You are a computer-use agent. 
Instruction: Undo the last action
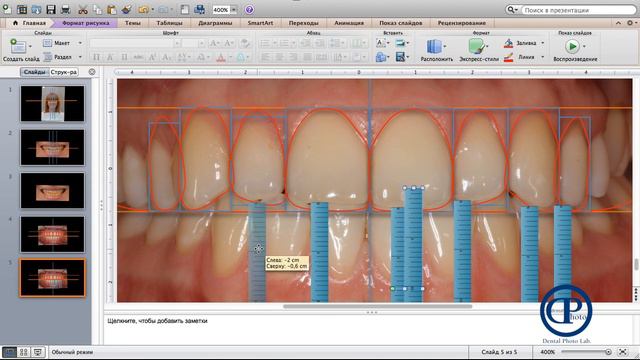point(143,9)
